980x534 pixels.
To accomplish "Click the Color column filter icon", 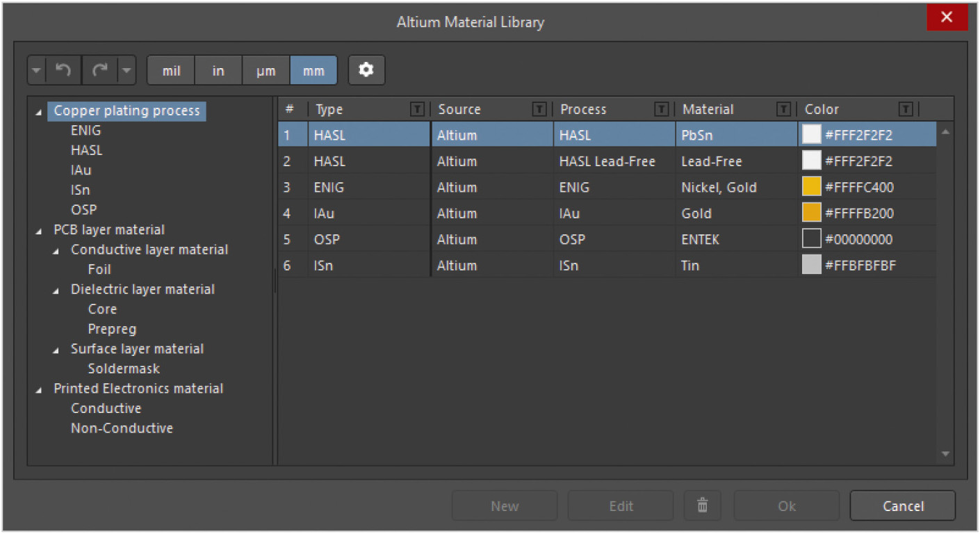I will tap(906, 109).
